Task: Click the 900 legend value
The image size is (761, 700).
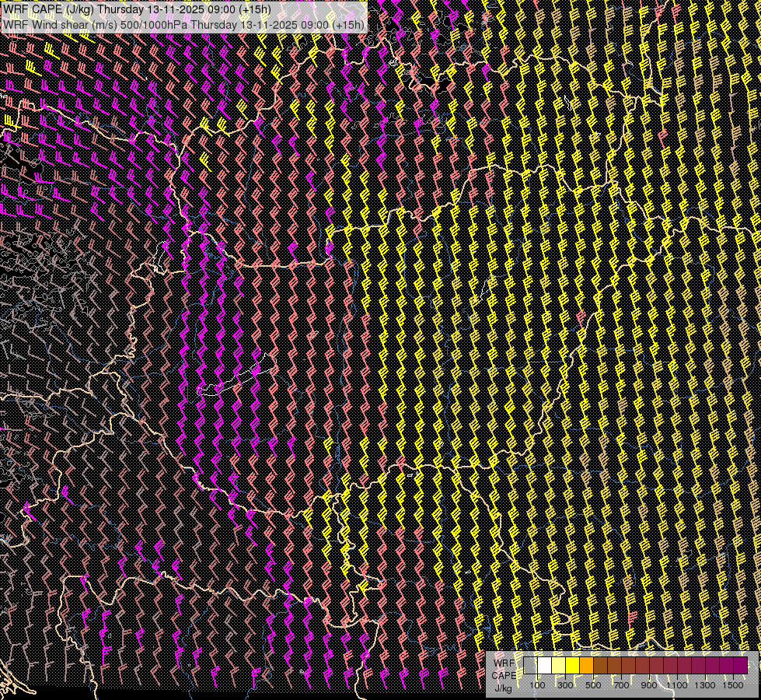Action: coord(649,685)
